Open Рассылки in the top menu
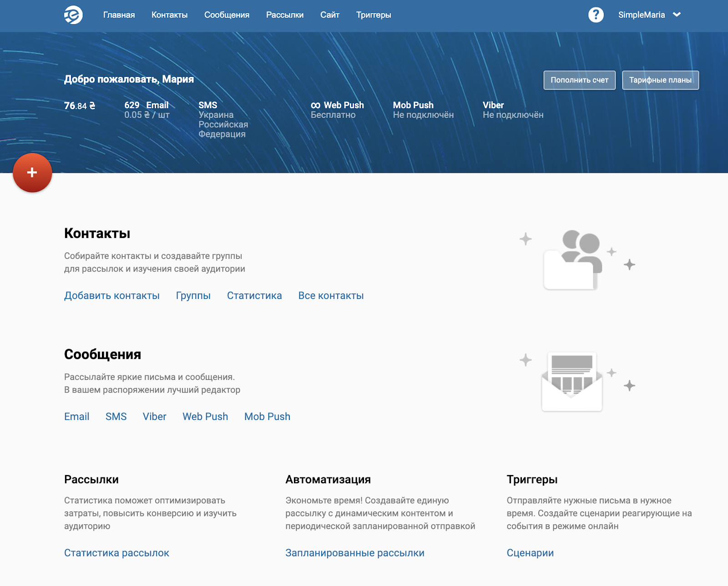 (x=285, y=15)
